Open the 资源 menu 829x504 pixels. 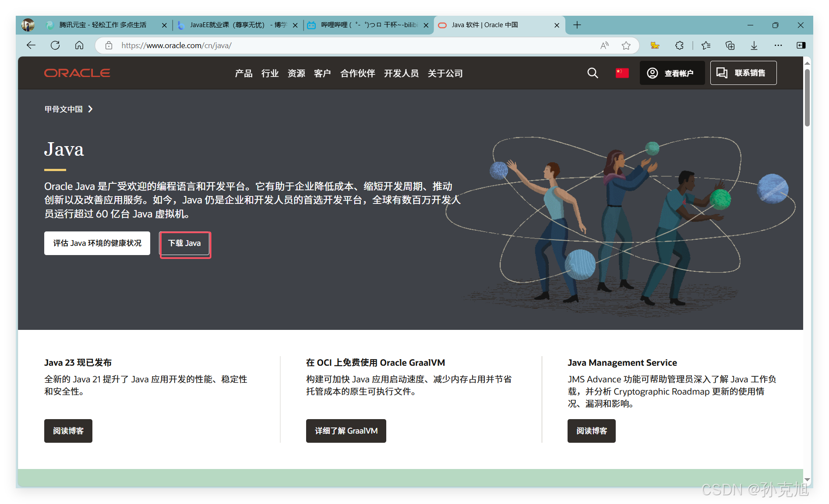(x=296, y=73)
